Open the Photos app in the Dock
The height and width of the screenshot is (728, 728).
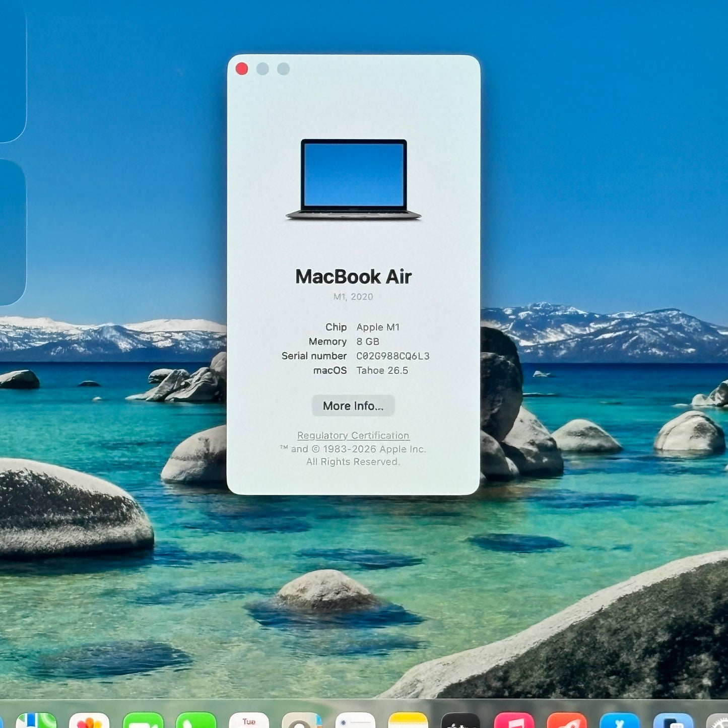[89, 721]
